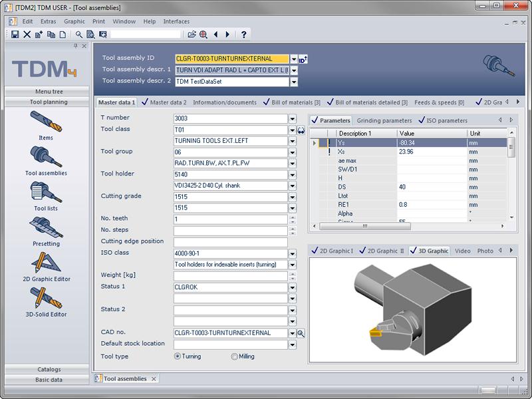Screen dimensions: 532x399
Task: Launch the 2D Graphic Editor icon
Action: tap(46, 263)
